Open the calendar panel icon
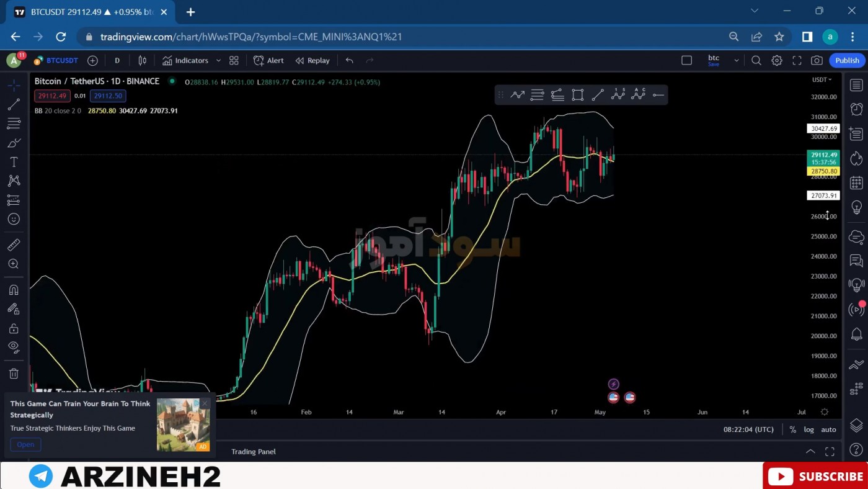The image size is (868, 489). (x=856, y=182)
